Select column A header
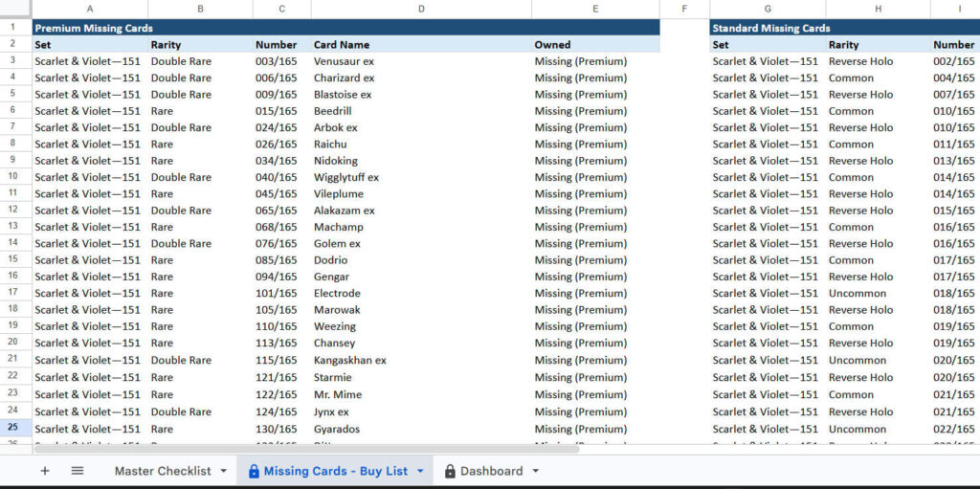The width and height of the screenshot is (980, 489). [x=90, y=9]
